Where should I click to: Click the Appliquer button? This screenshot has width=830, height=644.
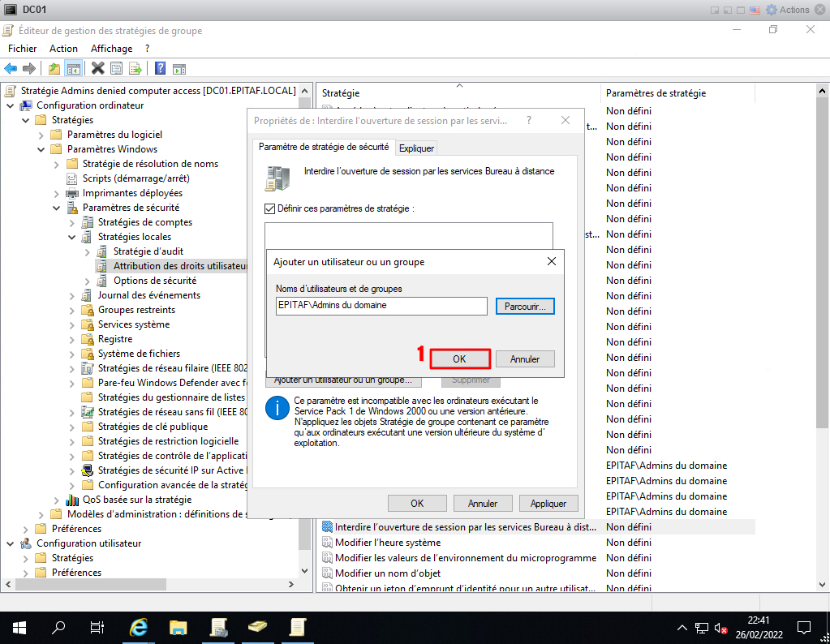548,503
